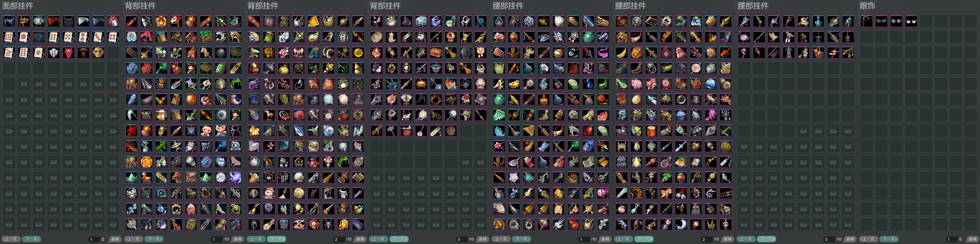This screenshot has height=244, width=980.
Task: Select the blue potion bottle pendant
Action: 818,21
